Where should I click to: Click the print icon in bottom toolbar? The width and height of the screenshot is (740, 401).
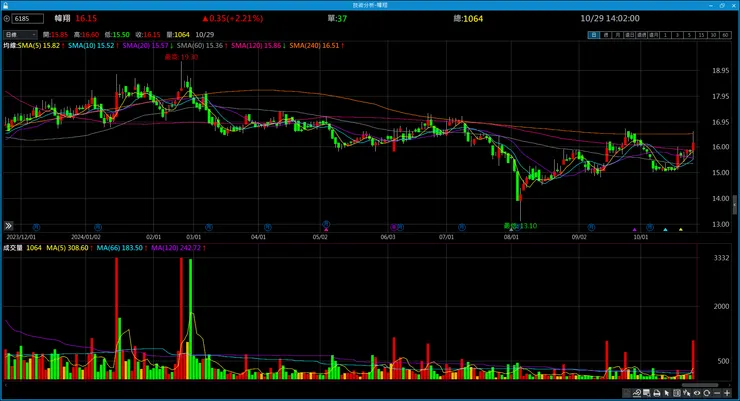(x=656, y=393)
